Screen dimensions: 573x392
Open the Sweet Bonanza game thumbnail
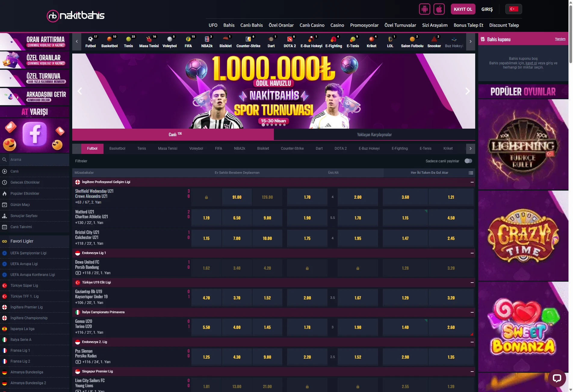(x=523, y=327)
